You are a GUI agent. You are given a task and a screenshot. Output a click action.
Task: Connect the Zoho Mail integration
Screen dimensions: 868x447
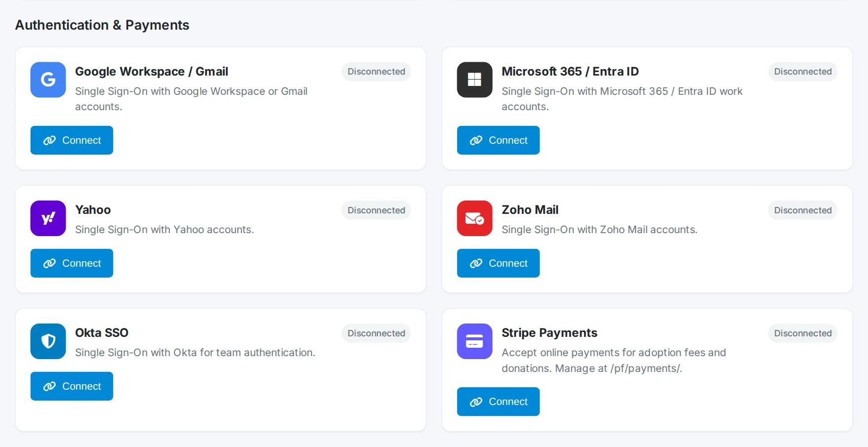pyautogui.click(x=498, y=263)
